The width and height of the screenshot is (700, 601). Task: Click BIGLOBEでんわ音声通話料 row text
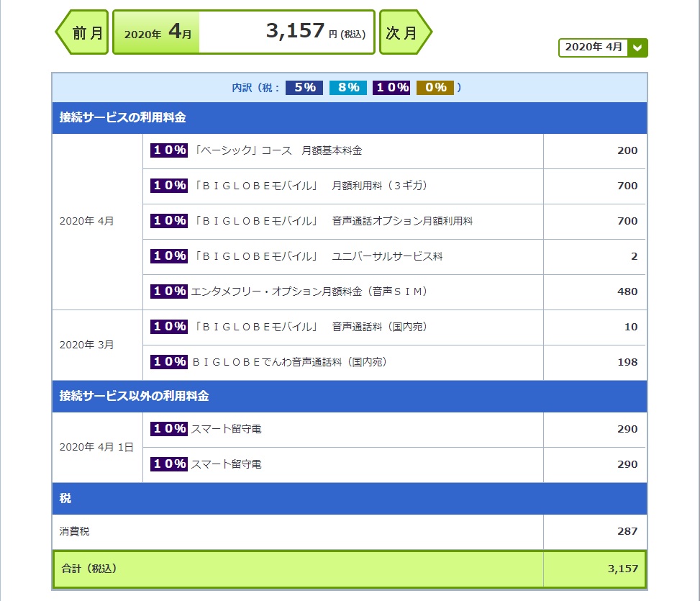[289, 362]
